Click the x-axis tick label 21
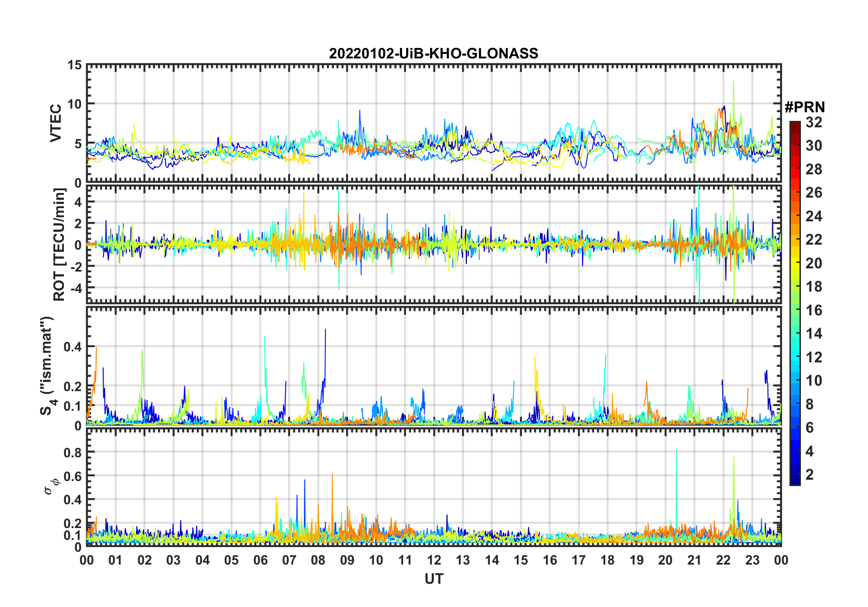The width and height of the screenshot is (868, 607). (694, 560)
